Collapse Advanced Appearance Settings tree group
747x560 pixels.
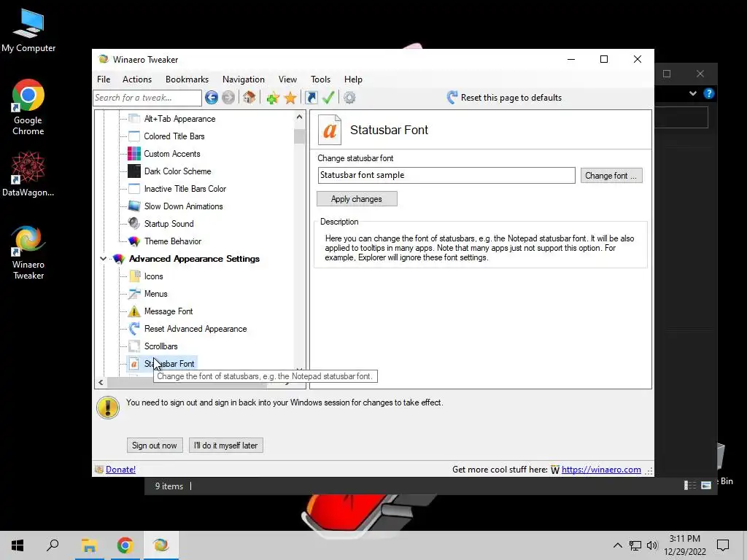[103, 259]
